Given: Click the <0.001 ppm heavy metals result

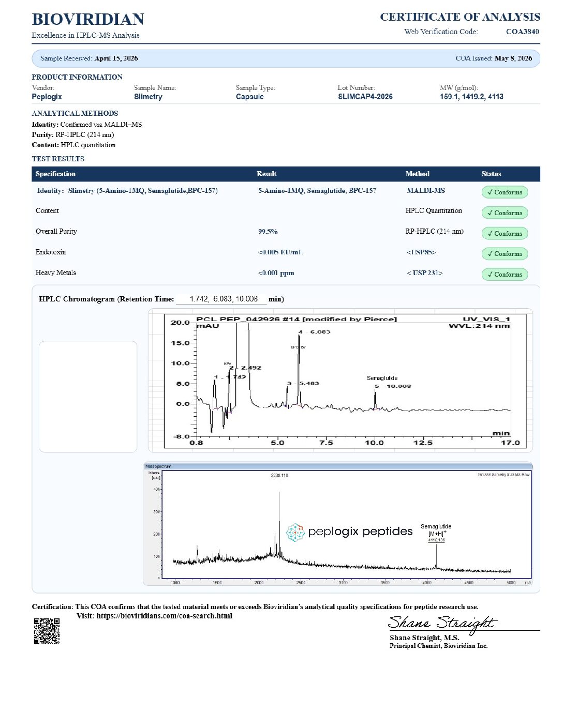Looking at the screenshot, I should pyautogui.click(x=276, y=273).
